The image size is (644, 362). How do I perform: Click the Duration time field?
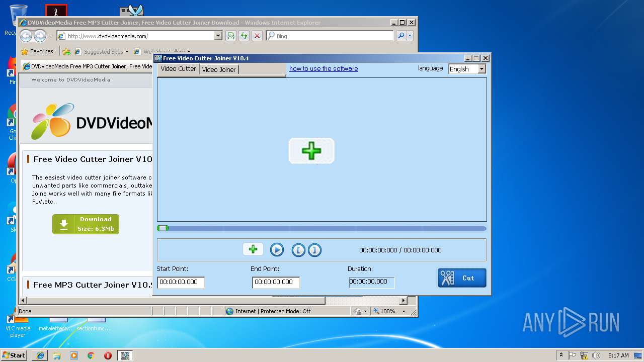371,282
